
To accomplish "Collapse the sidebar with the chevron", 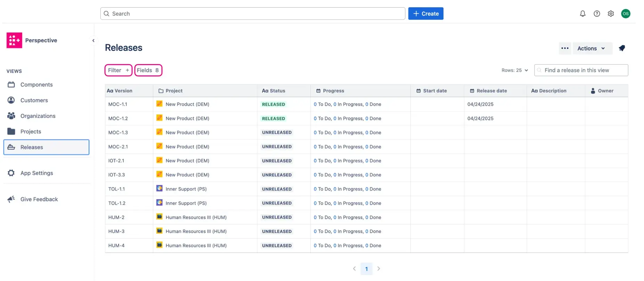I will 93,41.
